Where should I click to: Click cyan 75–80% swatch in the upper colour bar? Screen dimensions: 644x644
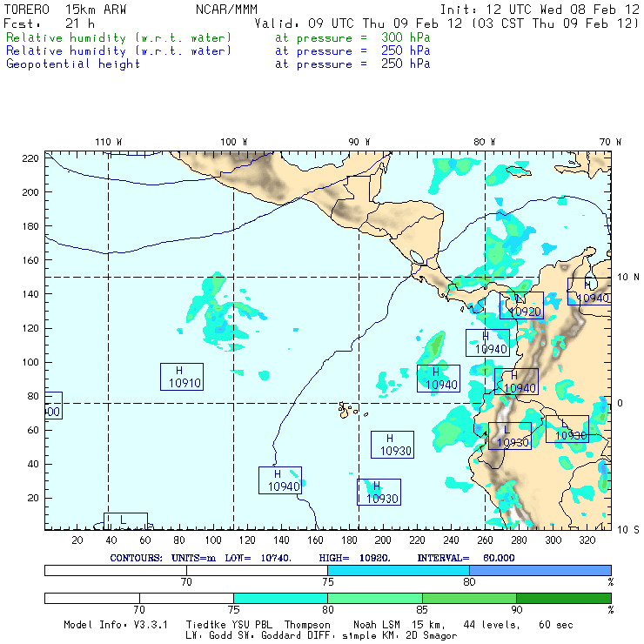point(399,570)
